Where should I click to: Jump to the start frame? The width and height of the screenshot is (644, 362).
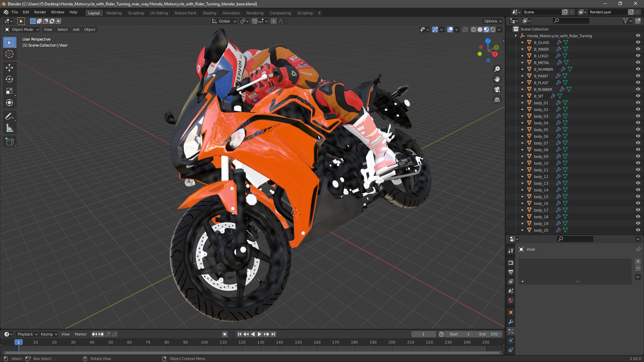pyautogui.click(x=239, y=334)
